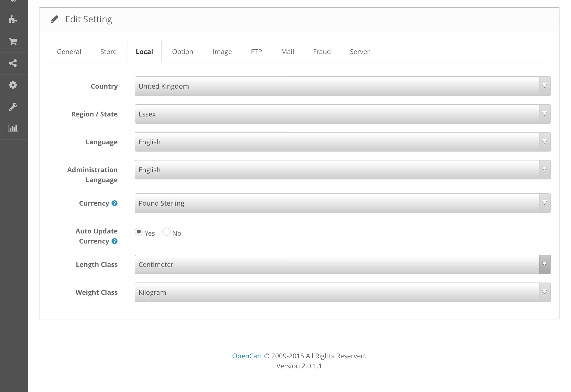Open the Region / State dropdown showing Essex

pos(343,114)
